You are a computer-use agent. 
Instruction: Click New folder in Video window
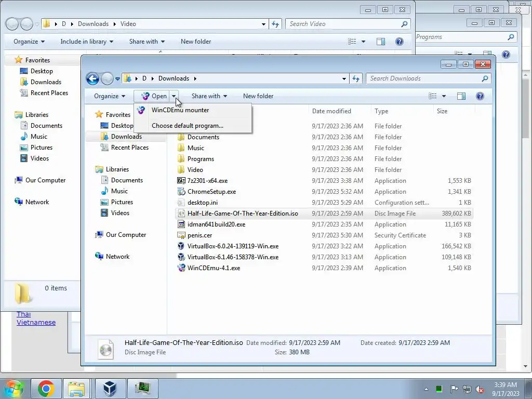pos(196,42)
